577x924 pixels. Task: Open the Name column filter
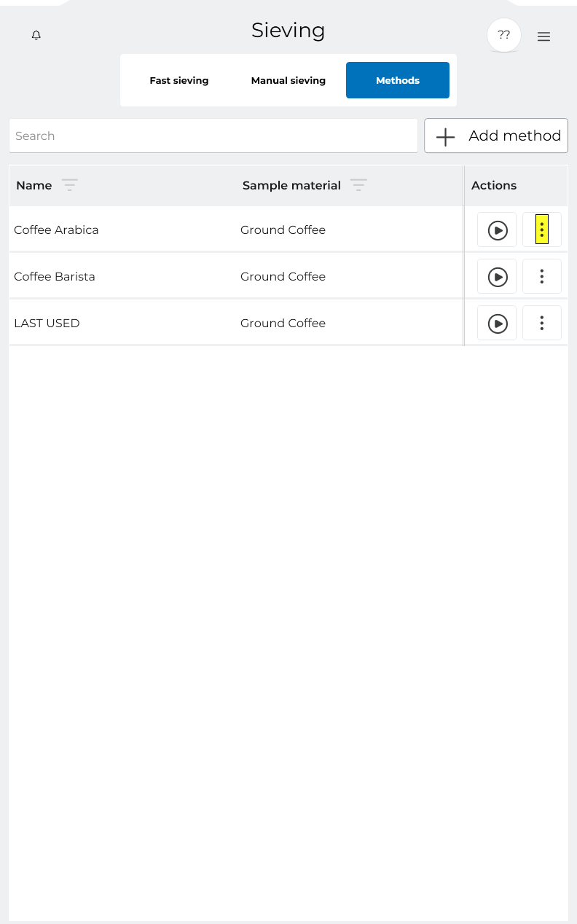(x=70, y=185)
